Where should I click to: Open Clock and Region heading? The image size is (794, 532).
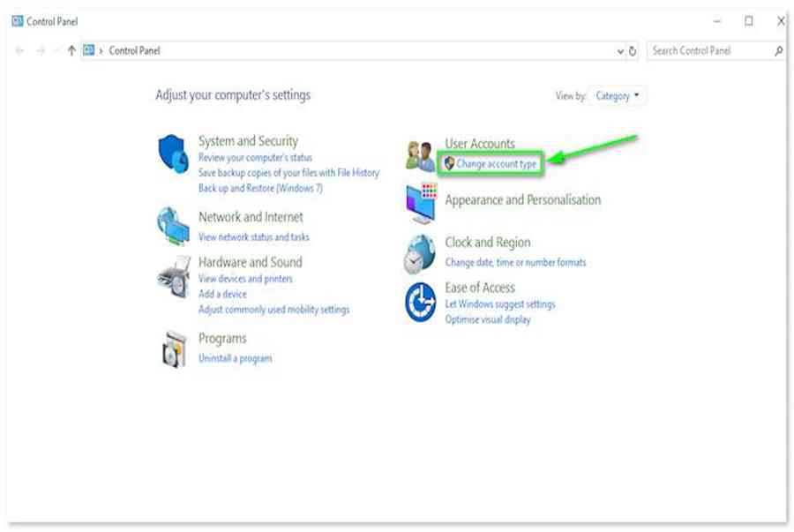pos(488,242)
